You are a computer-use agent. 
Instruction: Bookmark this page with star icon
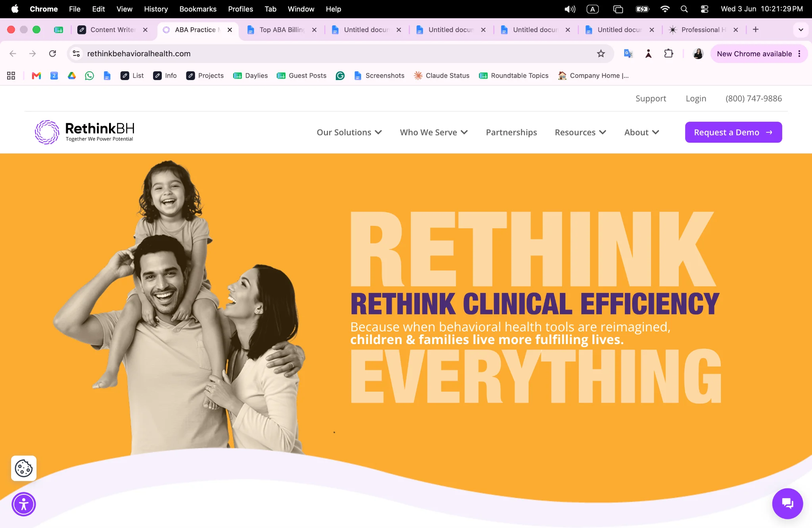coord(601,54)
